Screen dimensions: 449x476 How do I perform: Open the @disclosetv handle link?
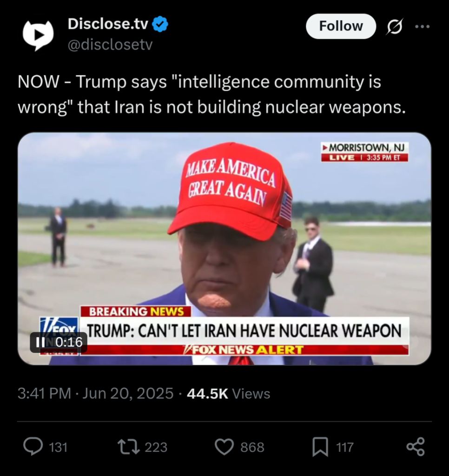pos(110,45)
